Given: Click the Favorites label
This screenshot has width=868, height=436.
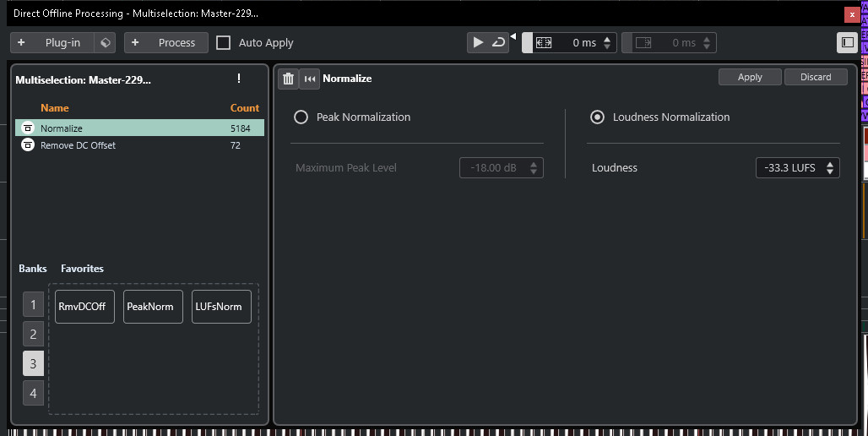Looking at the screenshot, I should 82,268.
